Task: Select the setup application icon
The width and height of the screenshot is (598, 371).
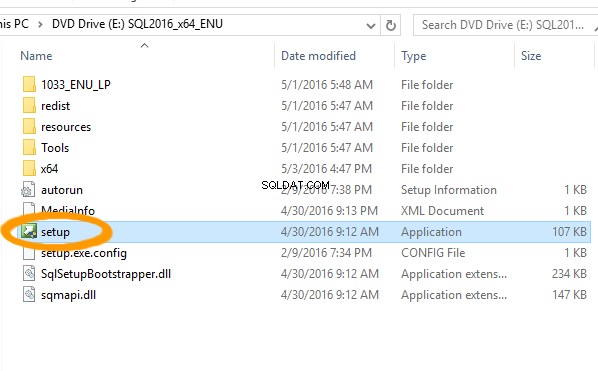Action: 29,231
